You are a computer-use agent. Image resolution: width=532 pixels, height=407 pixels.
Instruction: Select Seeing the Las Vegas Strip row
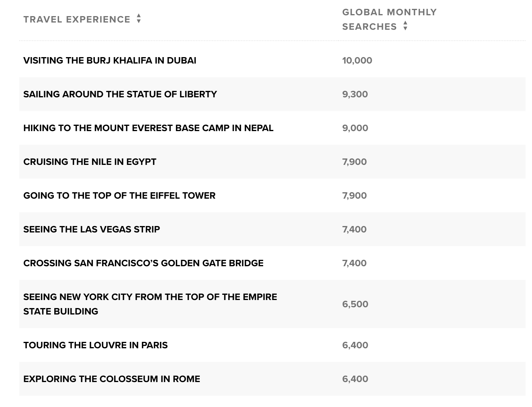click(272, 229)
